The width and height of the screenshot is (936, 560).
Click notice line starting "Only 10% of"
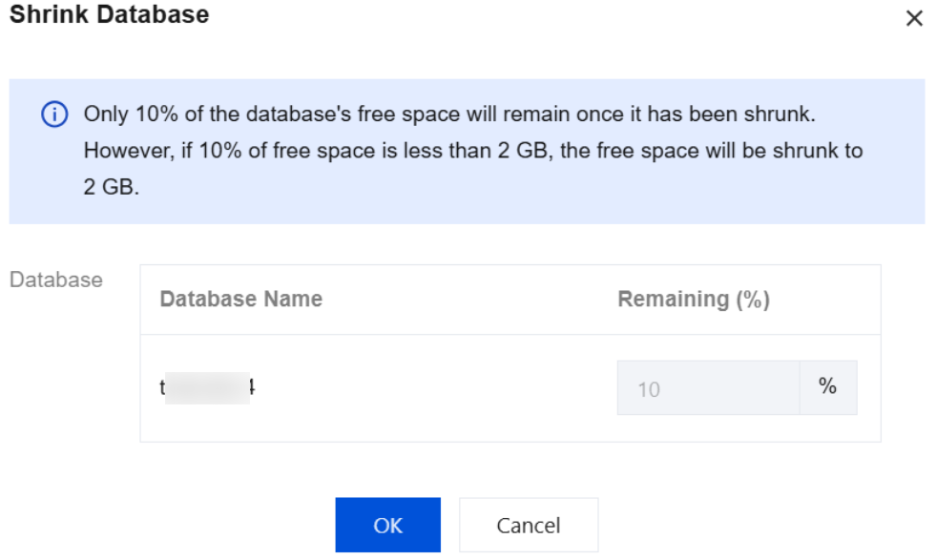point(448,114)
